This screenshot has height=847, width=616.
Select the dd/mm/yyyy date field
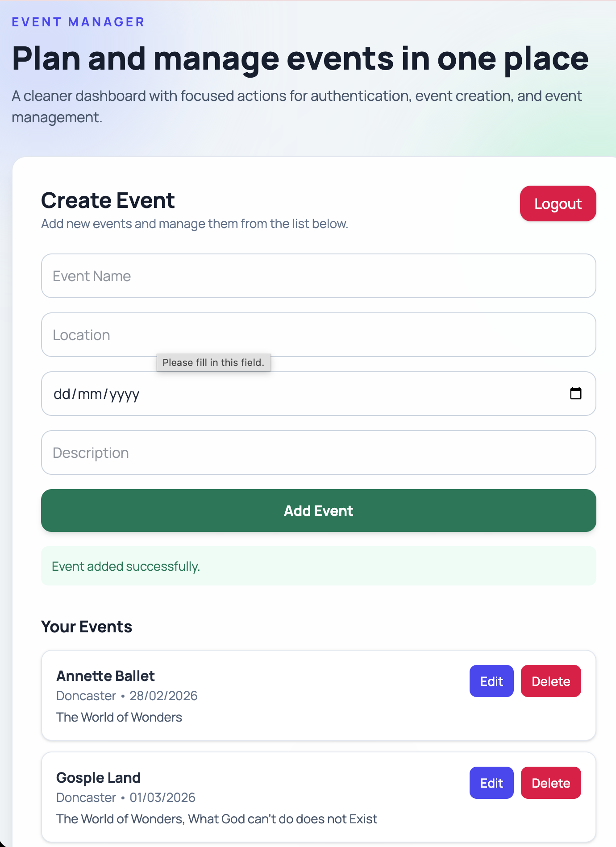pyautogui.click(x=223, y=394)
